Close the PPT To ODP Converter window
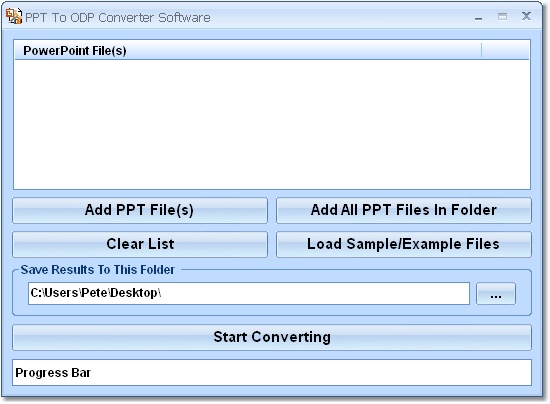Image resolution: width=550 pixels, height=404 pixels. (x=526, y=16)
